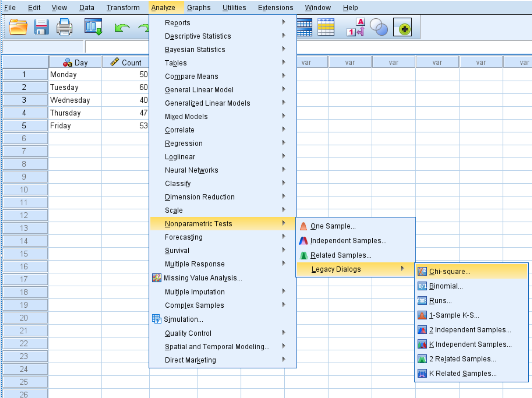This screenshot has height=398, width=532.
Task: Select the Mixed Models entry
Action: click(223, 116)
